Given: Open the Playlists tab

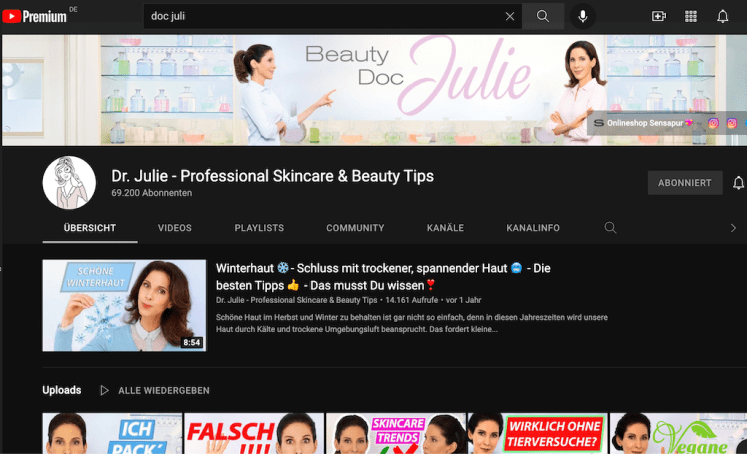Looking at the screenshot, I should point(259,228).
